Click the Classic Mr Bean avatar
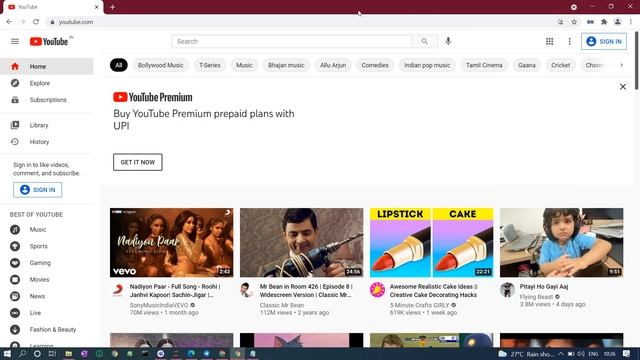640x360 pixels. pos(247,290)
